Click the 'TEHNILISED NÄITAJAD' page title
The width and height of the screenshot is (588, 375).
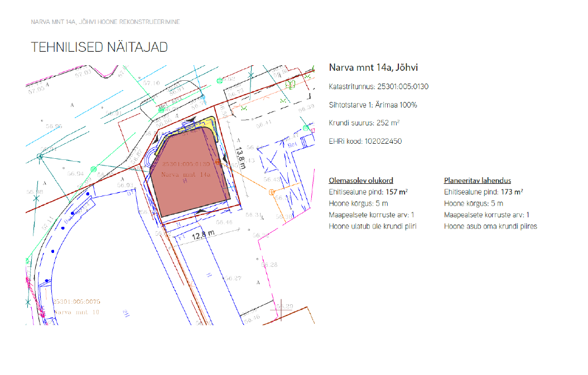(x=99, y=47)
